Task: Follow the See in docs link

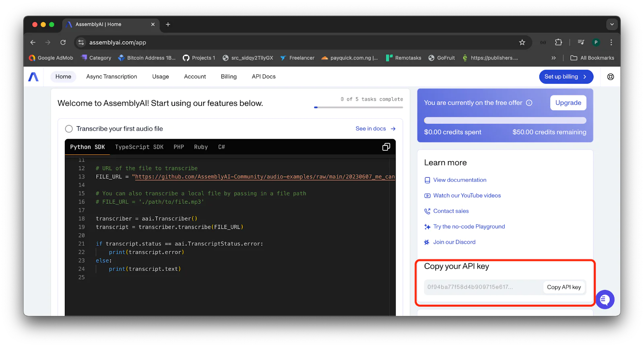Action: [376, 129]
